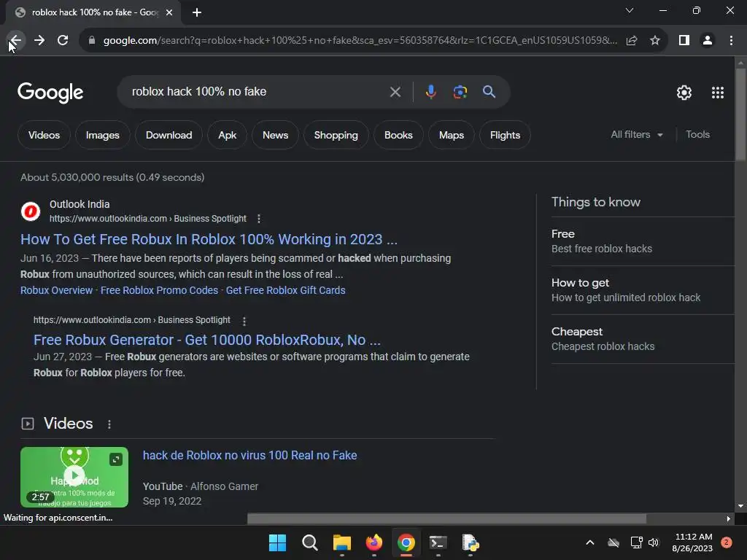Open the Robux Overview sitelink
747x560 pixels.
click(x=56, y=290)
